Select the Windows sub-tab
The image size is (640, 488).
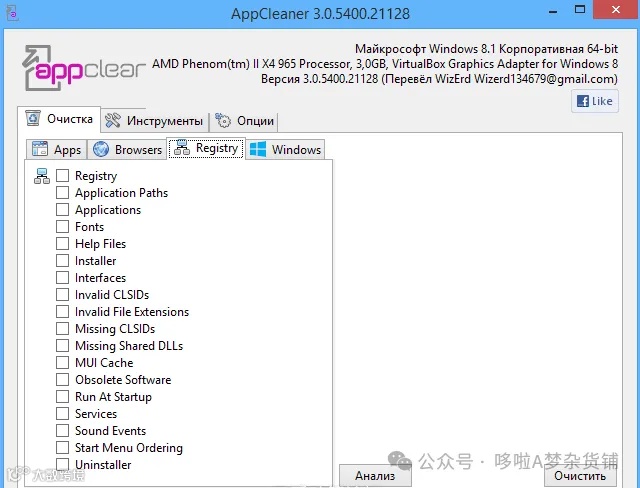coord(285,149)
